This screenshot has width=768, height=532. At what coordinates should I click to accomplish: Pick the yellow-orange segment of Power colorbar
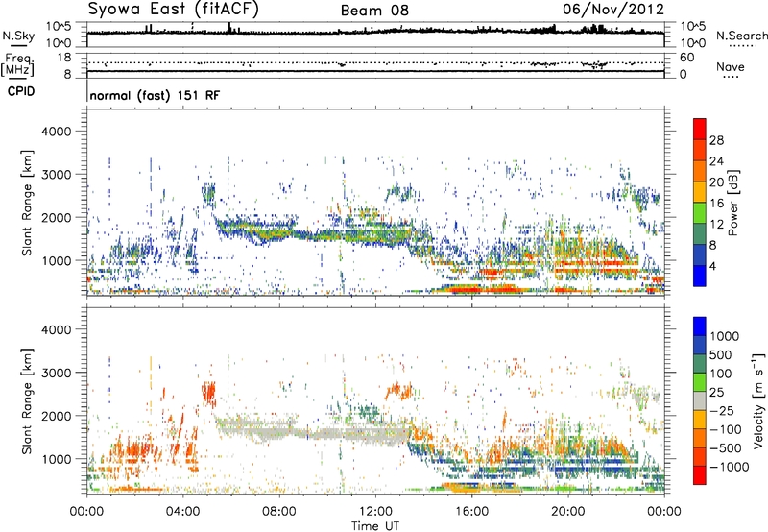pyautogui.click(x=700, y=192)
